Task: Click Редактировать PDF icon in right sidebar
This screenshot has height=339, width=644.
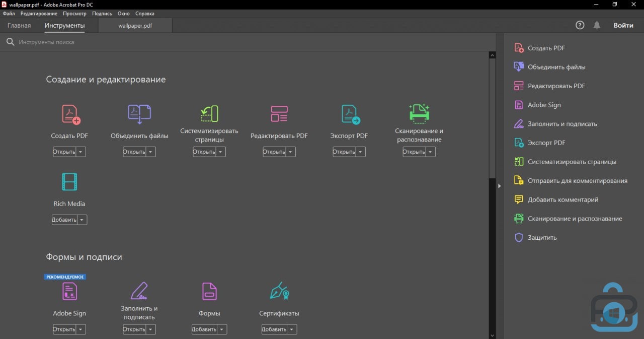Action: click(519, 86)
